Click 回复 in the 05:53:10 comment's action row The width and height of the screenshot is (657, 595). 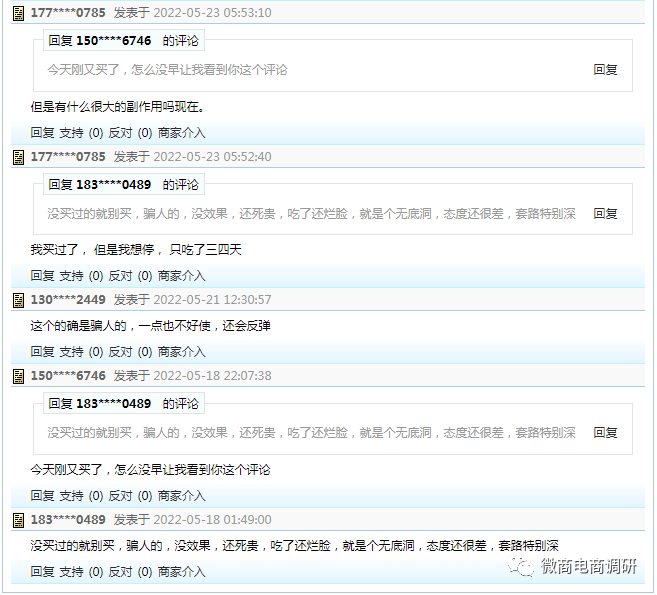[x=42, y=132]
